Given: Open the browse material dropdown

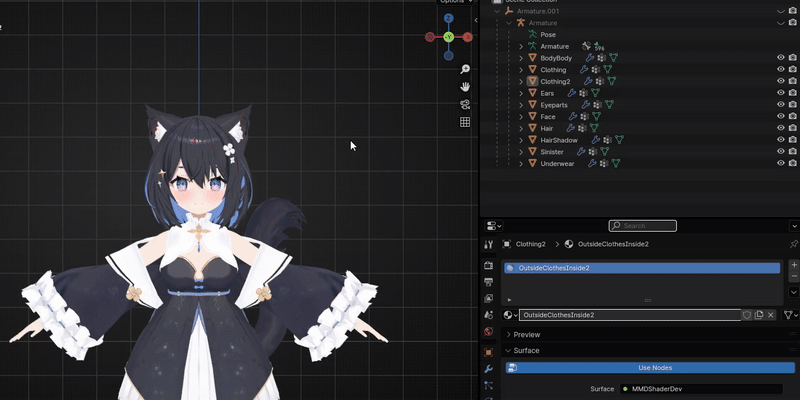Looking at the screenshot, I should point(510,315).
